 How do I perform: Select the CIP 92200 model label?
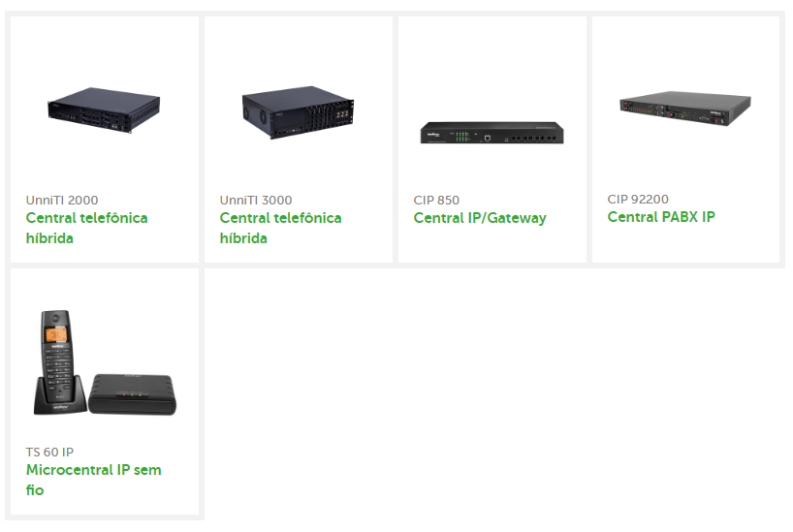[x=638, y=200]
